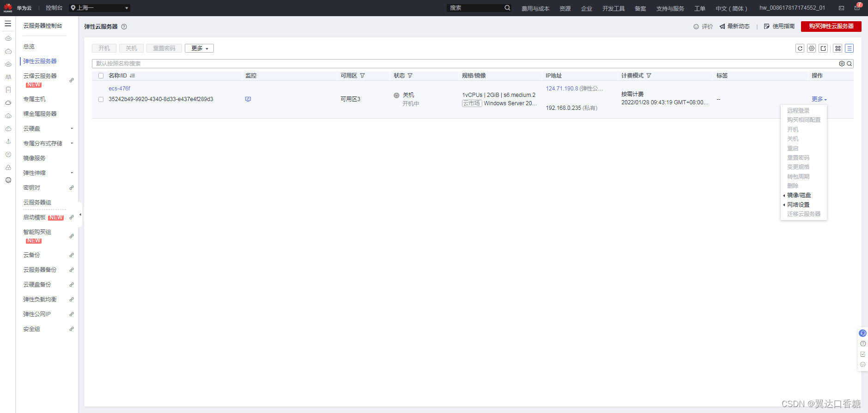The image size is (868, 413).
Task: Open advanced search settings gear in search box
Action: pos(842,64)
